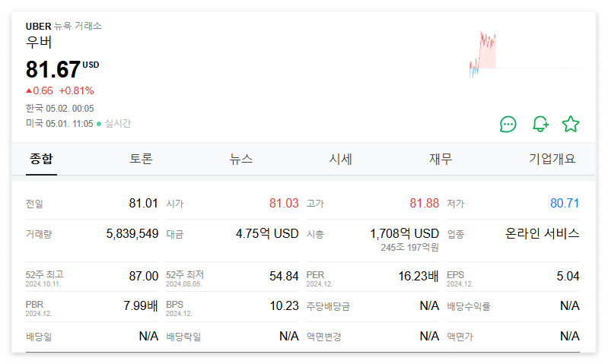Click the price change amount 0.66
608x364 pixels.
tap(43, 90)
